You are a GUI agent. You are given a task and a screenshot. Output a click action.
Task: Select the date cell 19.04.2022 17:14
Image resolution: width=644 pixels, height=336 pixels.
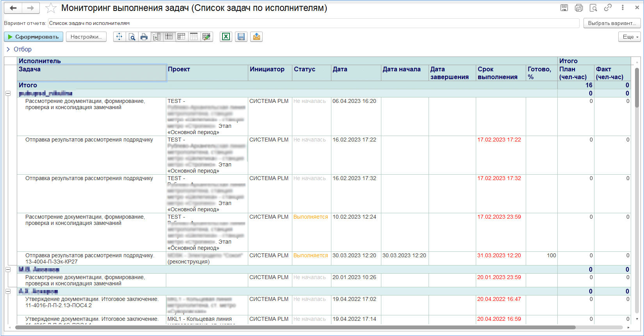pyautogui.click(x=356, y=320)
